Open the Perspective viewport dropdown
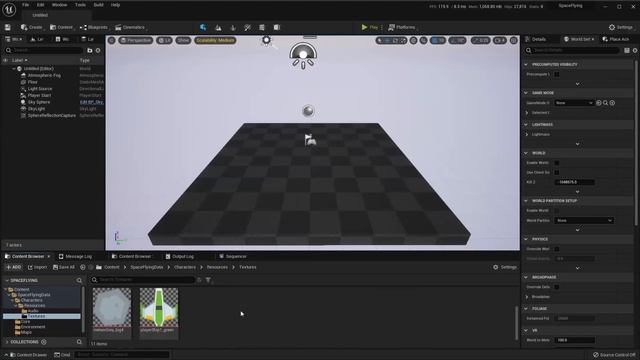 coord(136,40)
